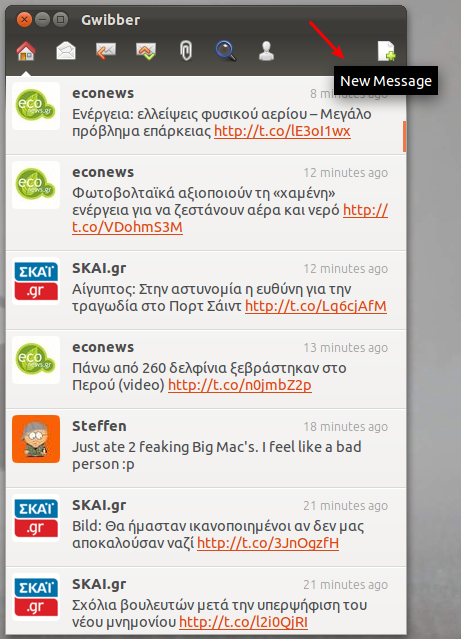Open the Private messages icon

pyautogui.click(x=146, y=51)
